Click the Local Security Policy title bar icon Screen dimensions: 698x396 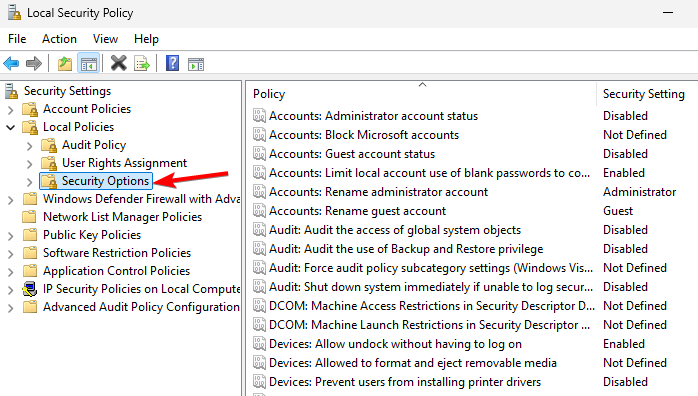click(x=14, y=12)
